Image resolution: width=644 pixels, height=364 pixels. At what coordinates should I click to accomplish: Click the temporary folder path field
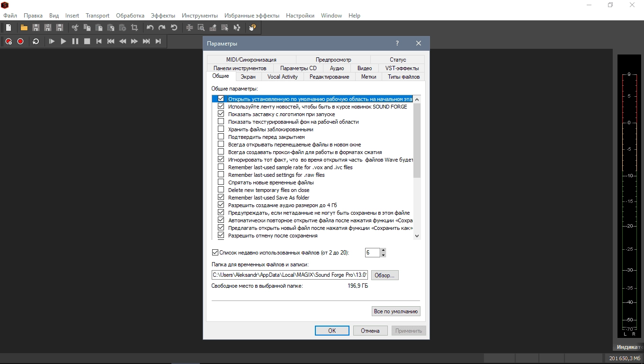(x=290, y=275)
